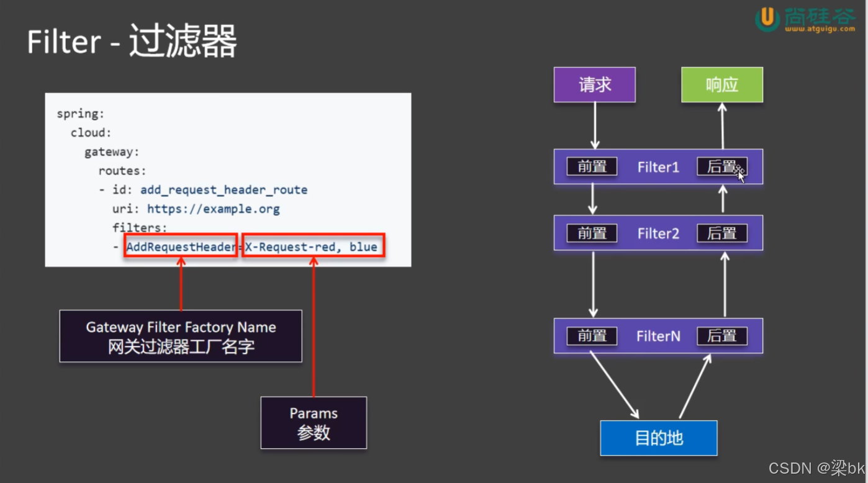
Task: Click the "filters:" line in the YAML snippet
Action: pyautogui.click(x=140, y=228)
